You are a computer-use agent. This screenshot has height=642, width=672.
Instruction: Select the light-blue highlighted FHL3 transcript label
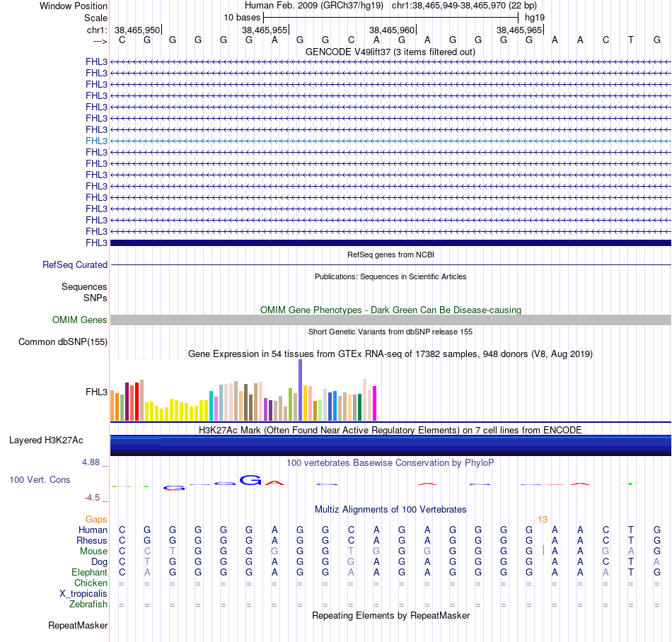click(96, 141)
